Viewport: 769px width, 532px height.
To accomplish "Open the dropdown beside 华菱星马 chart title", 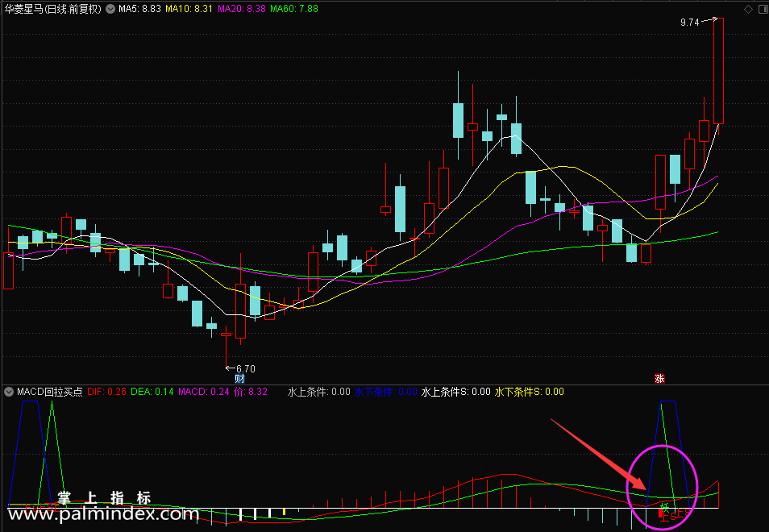I will tap(110, 9).
